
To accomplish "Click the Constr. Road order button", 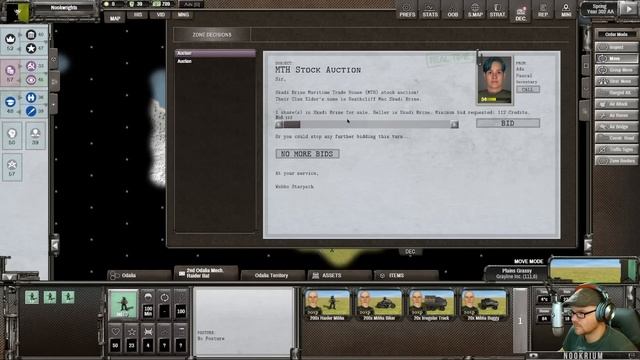I will coord(616,138).
